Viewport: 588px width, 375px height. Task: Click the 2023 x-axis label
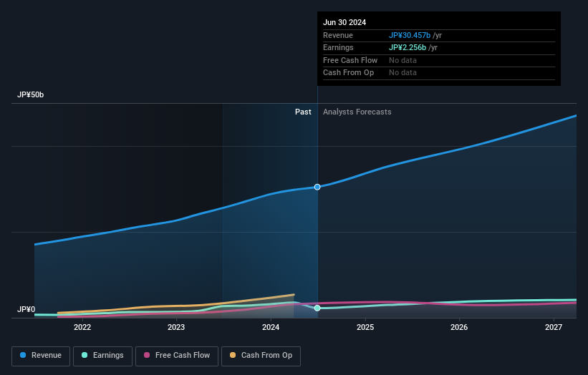[x=176, y=327]
